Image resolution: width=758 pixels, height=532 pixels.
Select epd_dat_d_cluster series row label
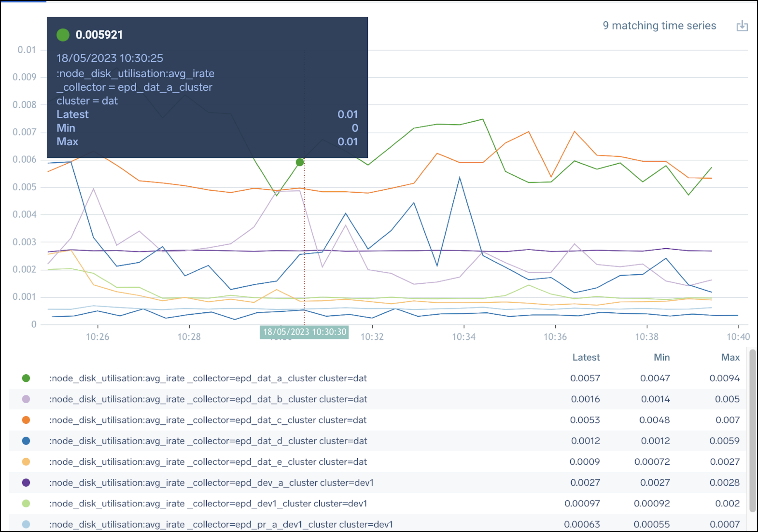[x=208, y=441]
